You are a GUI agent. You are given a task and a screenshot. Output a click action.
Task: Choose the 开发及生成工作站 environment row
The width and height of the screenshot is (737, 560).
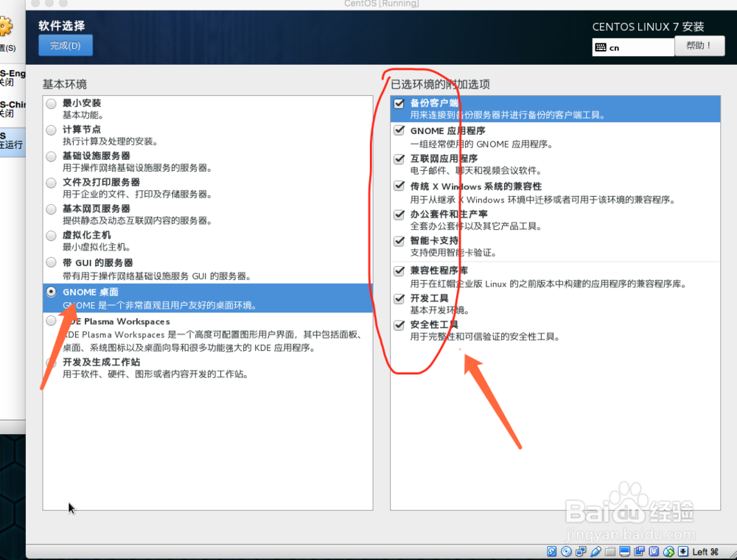click(208, 368)
